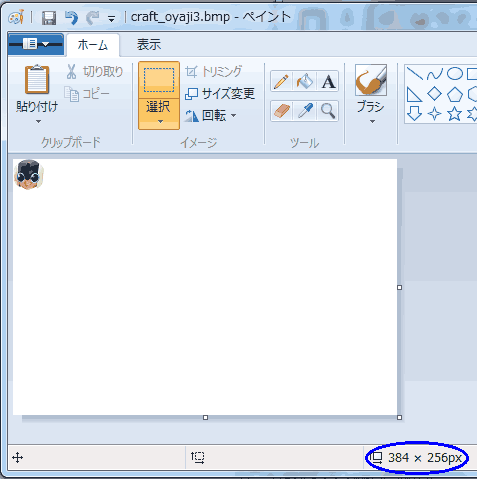The width and height of the screenshot is (477, 480).
Task: Select the Magnifier tool
Action: 328,111
